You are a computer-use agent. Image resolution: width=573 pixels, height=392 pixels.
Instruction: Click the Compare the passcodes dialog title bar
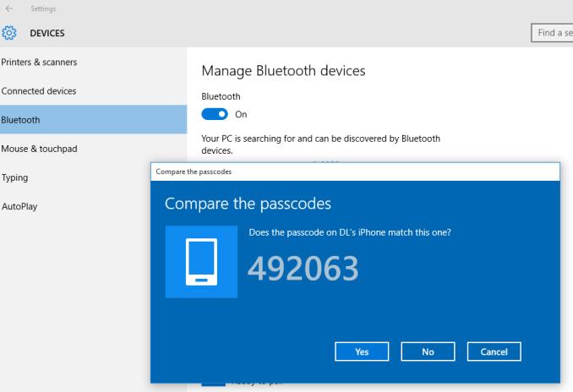(x=355, y=171)
